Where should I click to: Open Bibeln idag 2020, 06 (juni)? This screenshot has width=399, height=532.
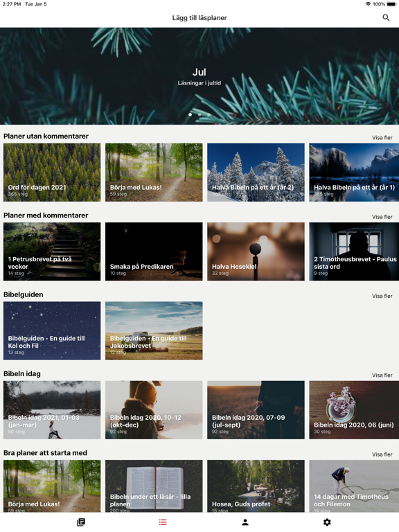pos(354,410)
